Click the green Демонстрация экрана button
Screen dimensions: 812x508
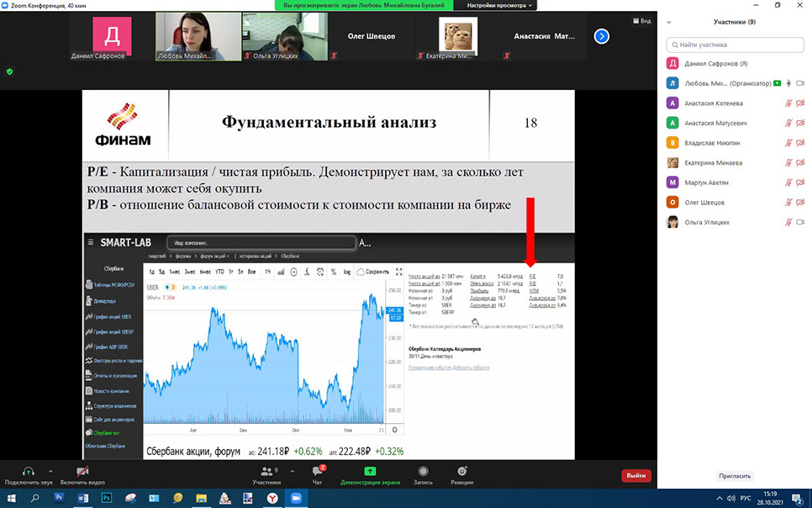pyautogui.click(x=370, y=472)
